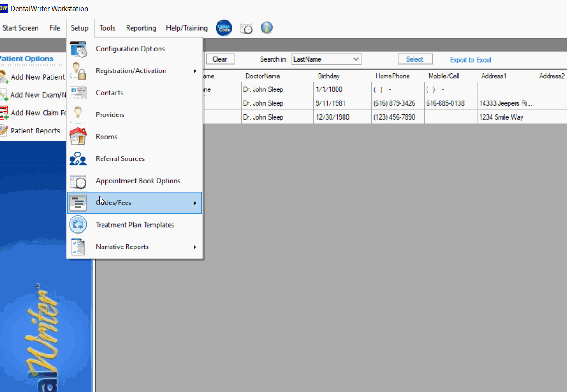Select the birthday cell 12/30/1980
The height and width of the screenshot is (392, 567).
[x=342, y=117]
